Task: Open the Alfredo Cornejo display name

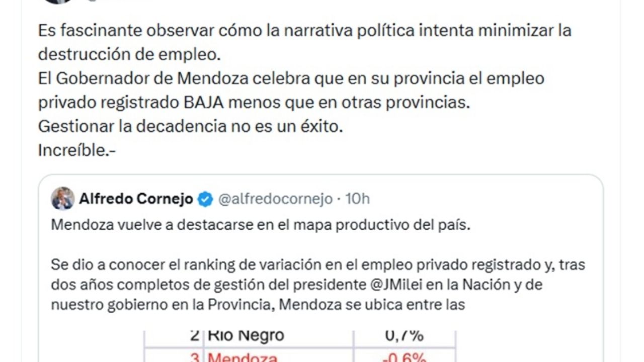Action: click(136, 199)
